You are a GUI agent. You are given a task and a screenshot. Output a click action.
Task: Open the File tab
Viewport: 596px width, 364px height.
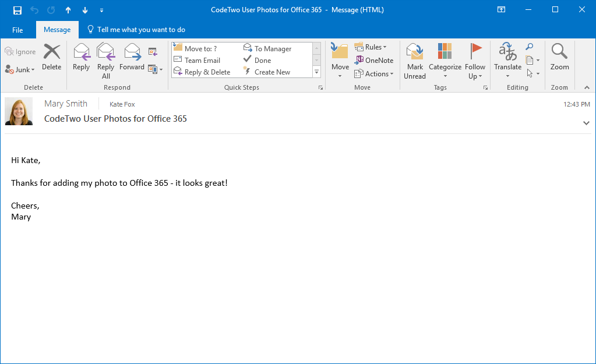[17, 30]
